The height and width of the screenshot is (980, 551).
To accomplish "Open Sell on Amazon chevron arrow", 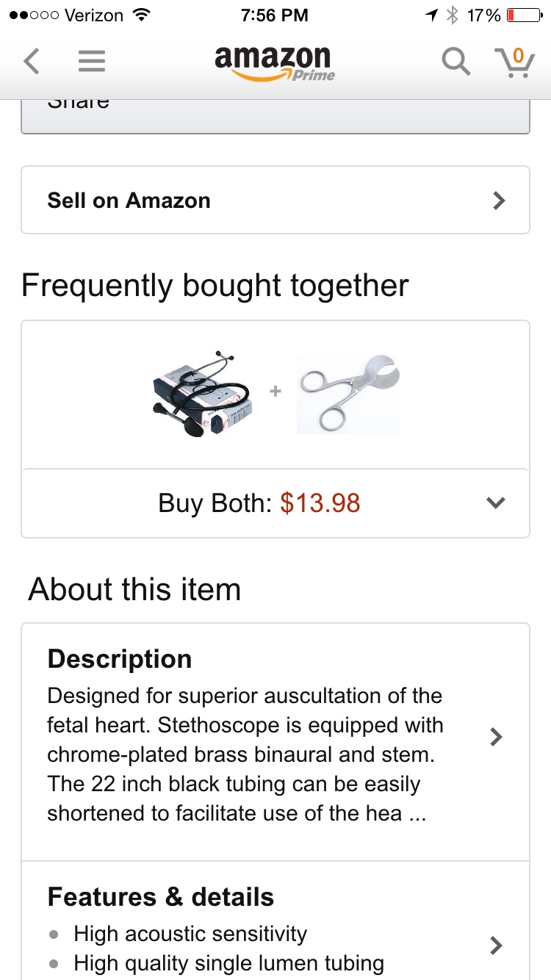I will click(x=499, y=201).
